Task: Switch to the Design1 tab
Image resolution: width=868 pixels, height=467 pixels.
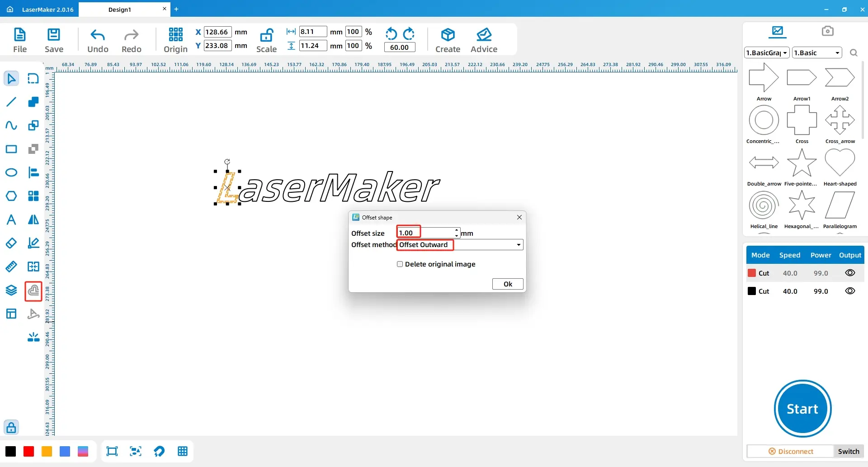Action: (x=120, y=10)
